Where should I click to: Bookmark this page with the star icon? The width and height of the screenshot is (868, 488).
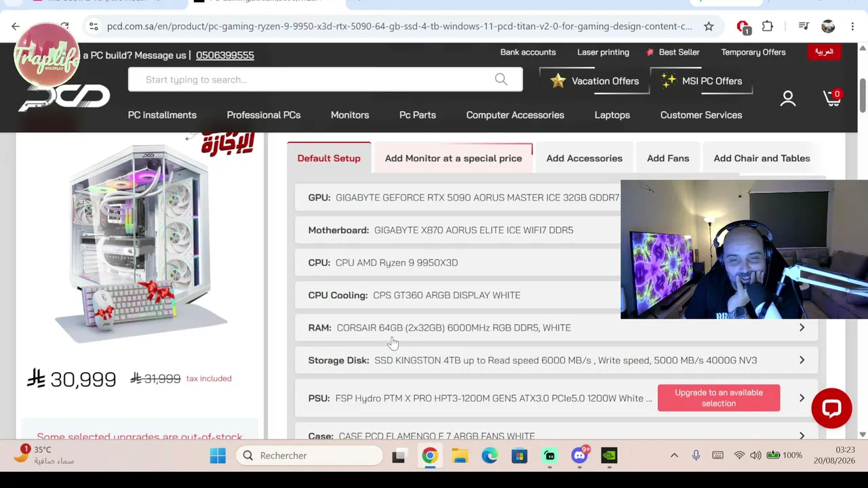(709, 26)
